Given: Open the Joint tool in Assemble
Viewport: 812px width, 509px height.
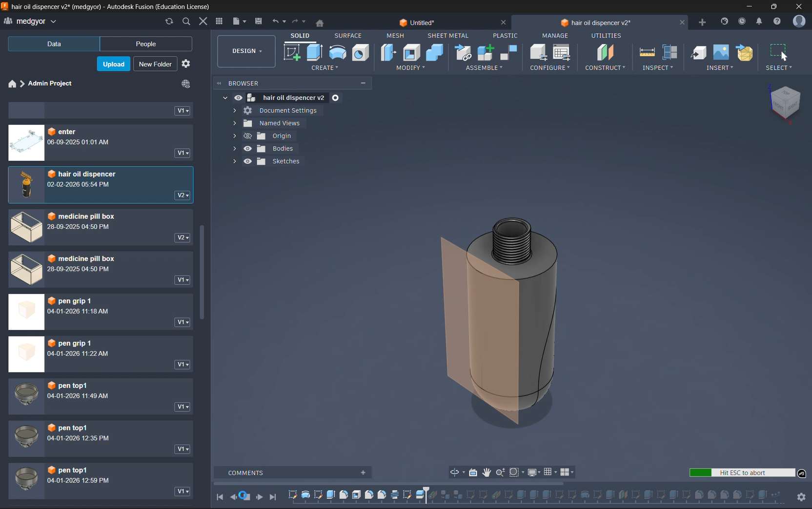Looking at the screenshot, I should pyautogui.click(x=508, y=53).
